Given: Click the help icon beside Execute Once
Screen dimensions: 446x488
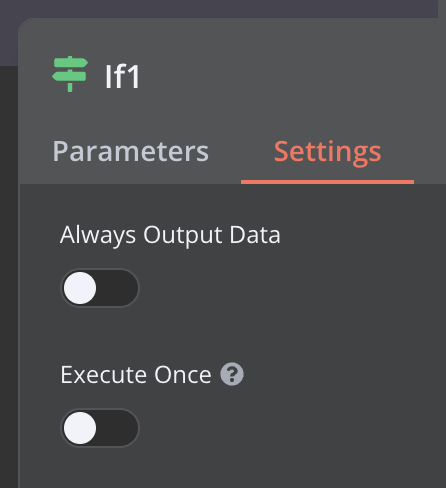Looking at the screenshot, I should (232, 374).
